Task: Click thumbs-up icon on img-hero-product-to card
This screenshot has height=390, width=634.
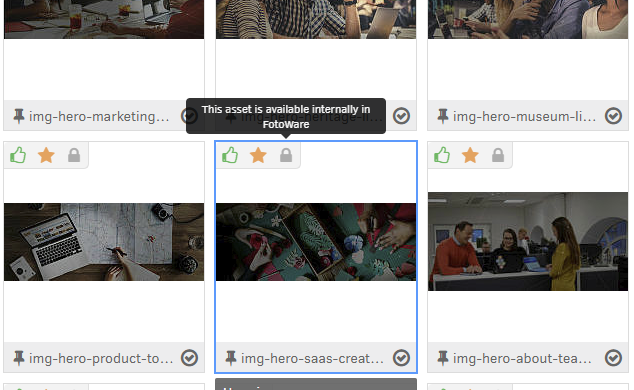Action: (x=18, y=155)
